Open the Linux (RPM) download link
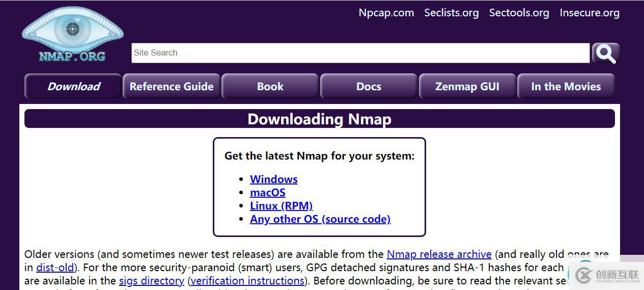This screenshot has width=644, height=290. tap(282, 206)
